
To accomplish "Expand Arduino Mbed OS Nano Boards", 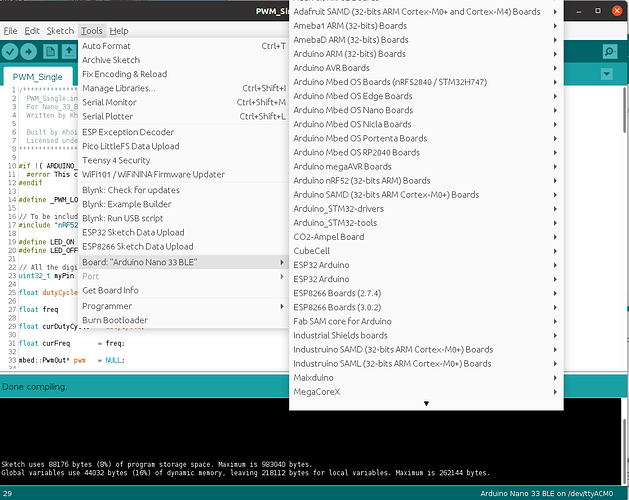I will 426,110.
